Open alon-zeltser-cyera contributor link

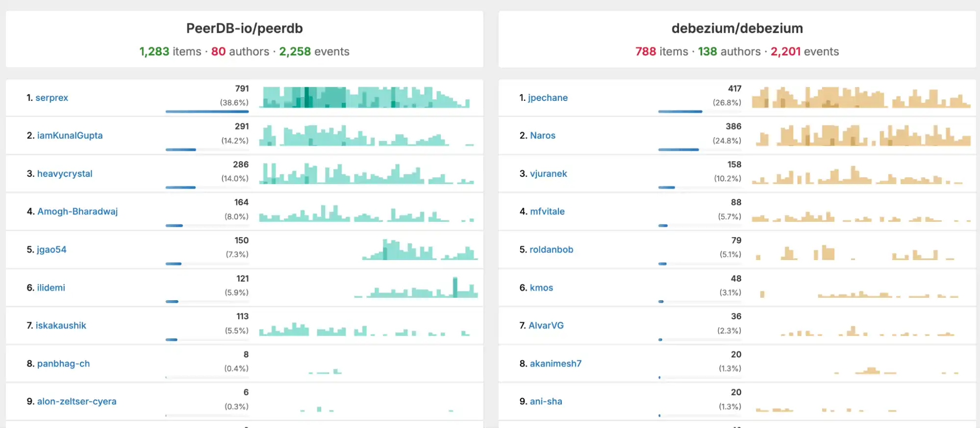click(76, 402)
